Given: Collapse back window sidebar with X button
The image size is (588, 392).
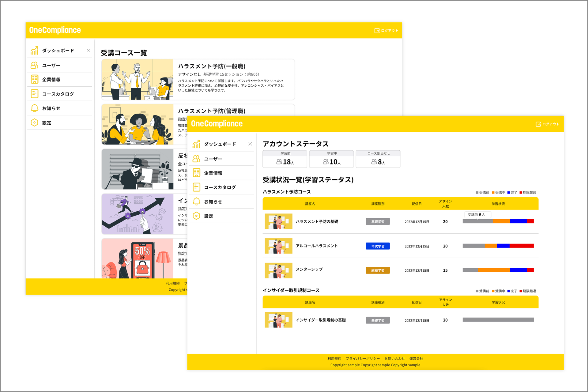Looking at the screenshot, I should coord(88,51).
